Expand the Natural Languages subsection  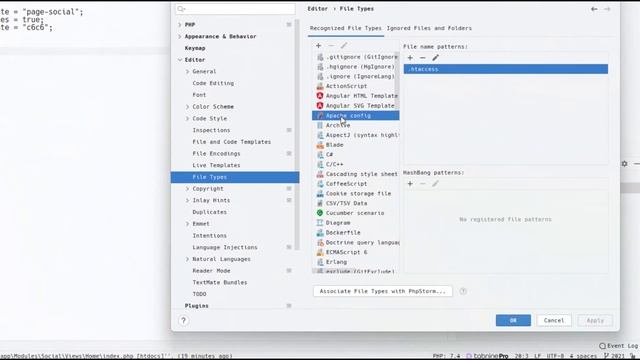(x=187, y=259)
